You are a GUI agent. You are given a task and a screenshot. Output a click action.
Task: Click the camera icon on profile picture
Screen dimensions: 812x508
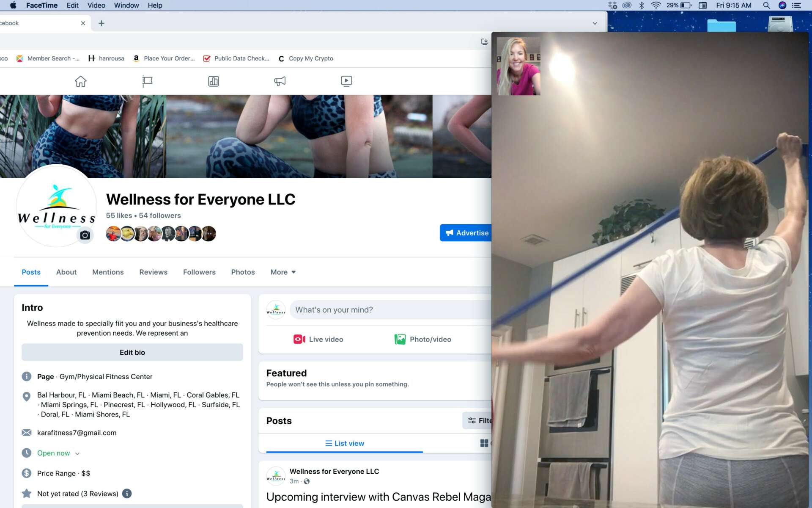tap(85, 235)
